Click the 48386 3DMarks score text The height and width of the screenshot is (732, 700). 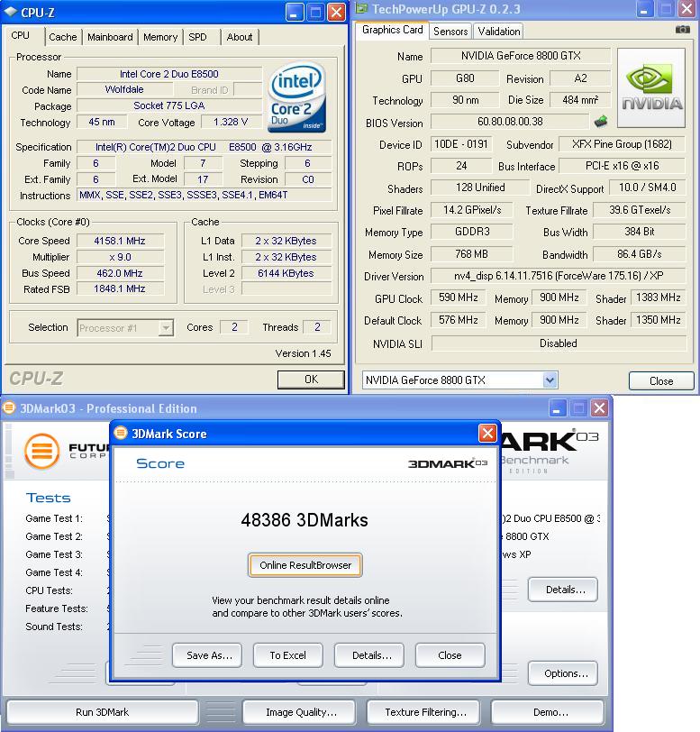305,519
